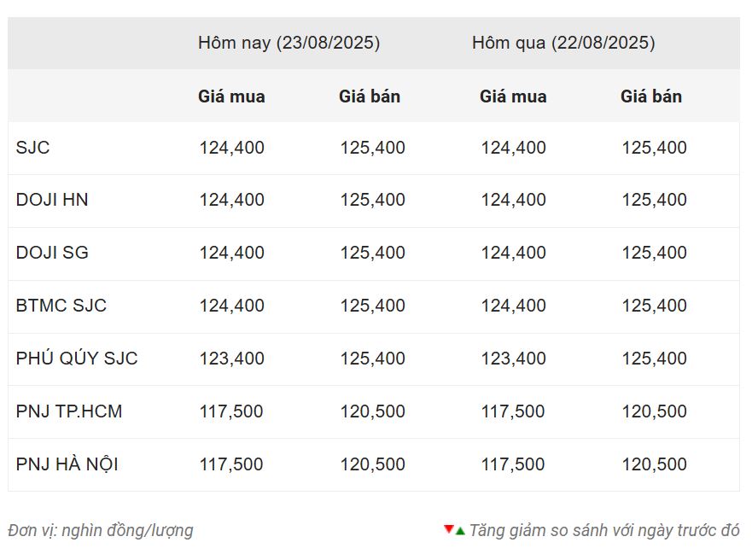
Task: Click the green up-triangle legend icon
Action: pos(460,531)
